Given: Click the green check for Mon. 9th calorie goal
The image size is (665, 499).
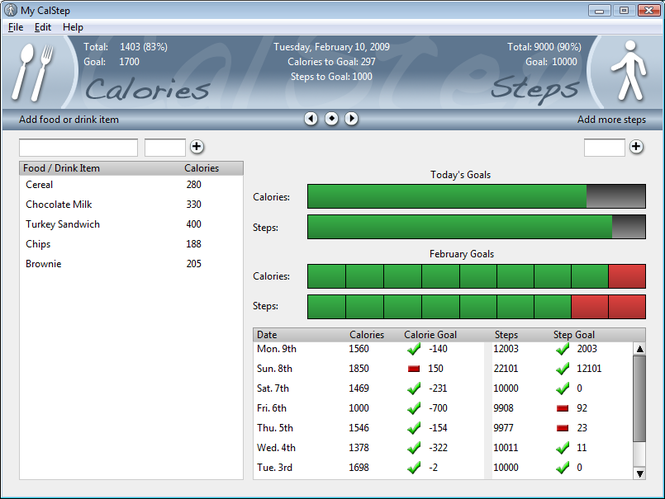Looking at the screenshot, I should tap(414, 349).
